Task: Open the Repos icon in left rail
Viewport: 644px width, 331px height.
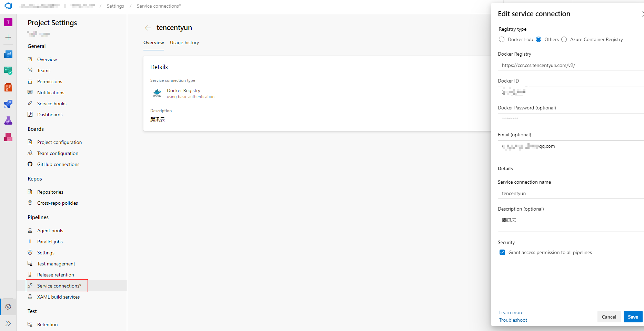Action: coord(8,87)
